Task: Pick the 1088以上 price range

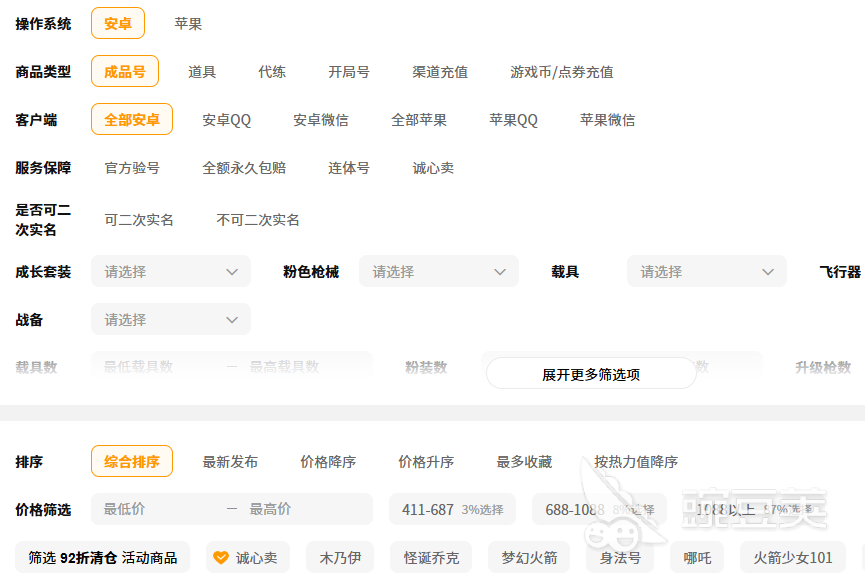Action: coord(755,509)
